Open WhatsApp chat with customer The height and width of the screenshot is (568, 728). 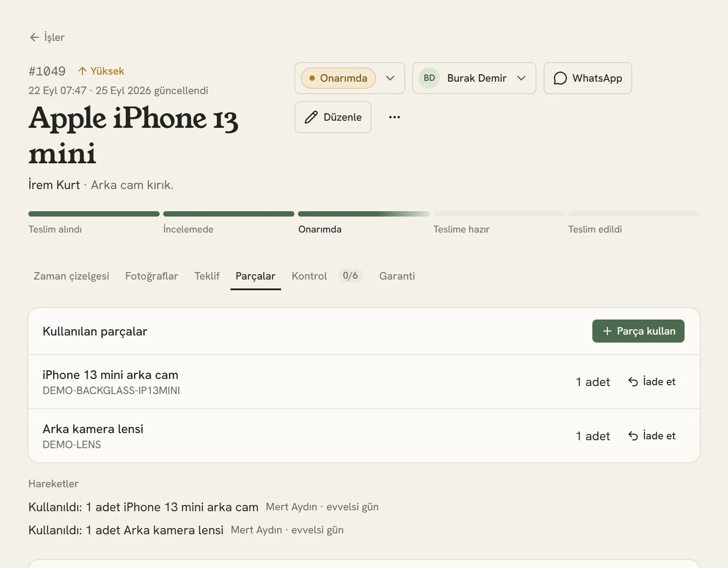pos(587,78)
